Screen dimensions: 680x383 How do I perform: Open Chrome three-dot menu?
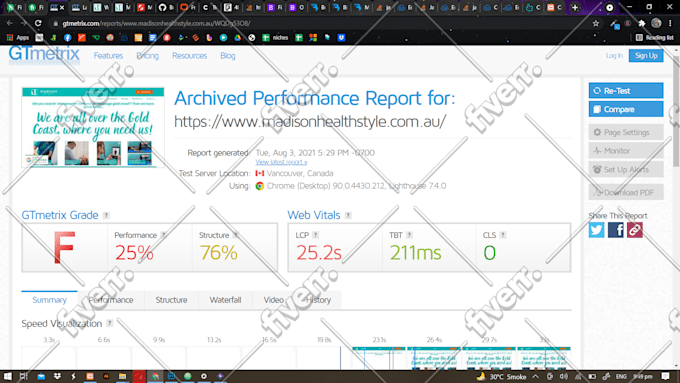(670, 23)
